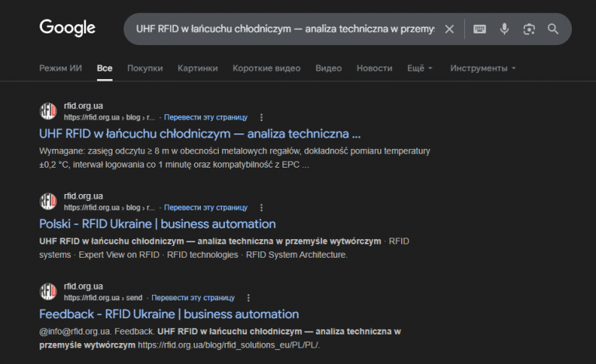Image resolution: width=596 pixels, height=364 pixels.
Task: Click rfid.org.ua site name above Feedback result
Action: point(83,286)
